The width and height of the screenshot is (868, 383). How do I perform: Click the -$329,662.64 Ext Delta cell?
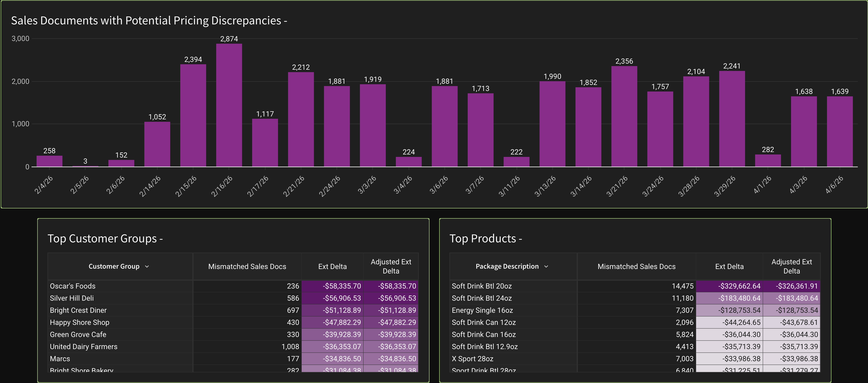739,286
